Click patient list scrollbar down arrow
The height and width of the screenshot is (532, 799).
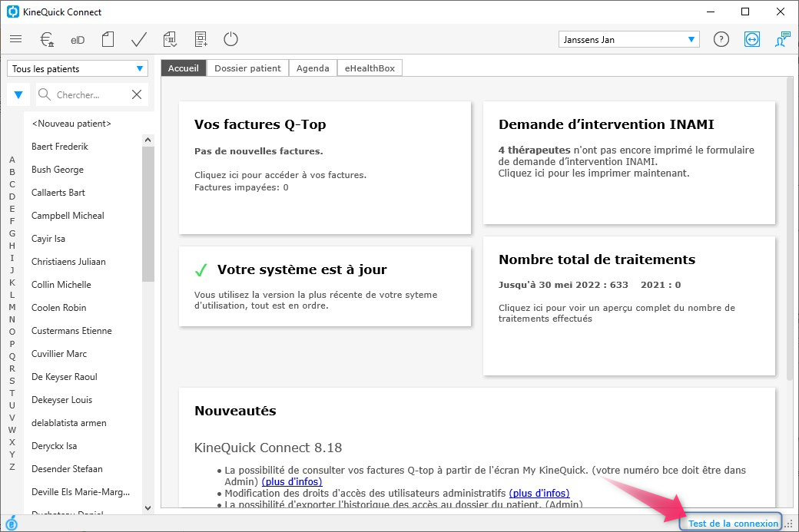(148, 507)
